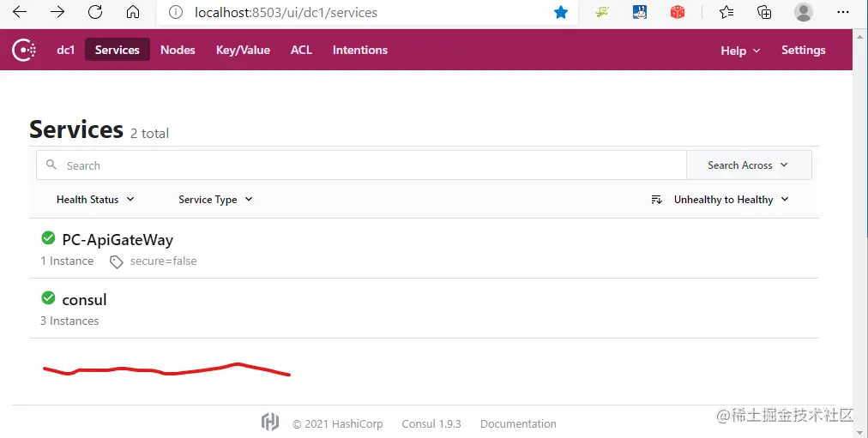Open the browser collections icon
868x438 pixels.
coord(764,12)
